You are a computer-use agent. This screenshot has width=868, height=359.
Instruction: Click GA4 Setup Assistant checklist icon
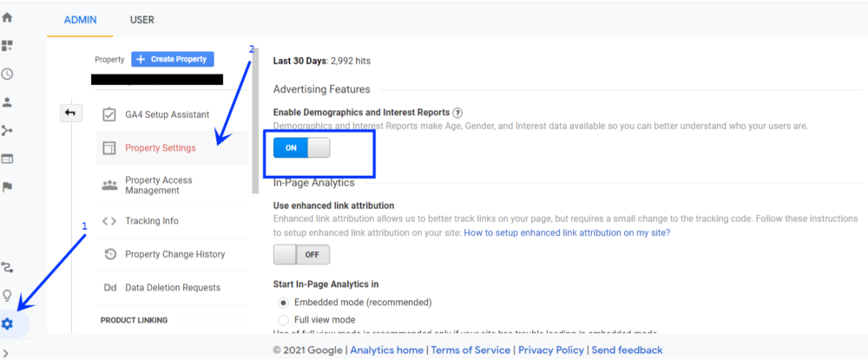(109, 114)
